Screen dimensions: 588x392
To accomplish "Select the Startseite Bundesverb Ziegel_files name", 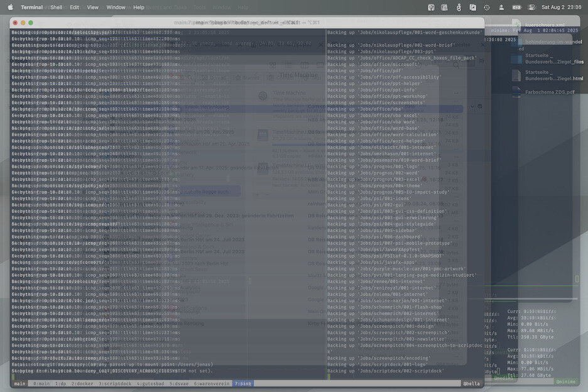I will (x=554, y=58).
